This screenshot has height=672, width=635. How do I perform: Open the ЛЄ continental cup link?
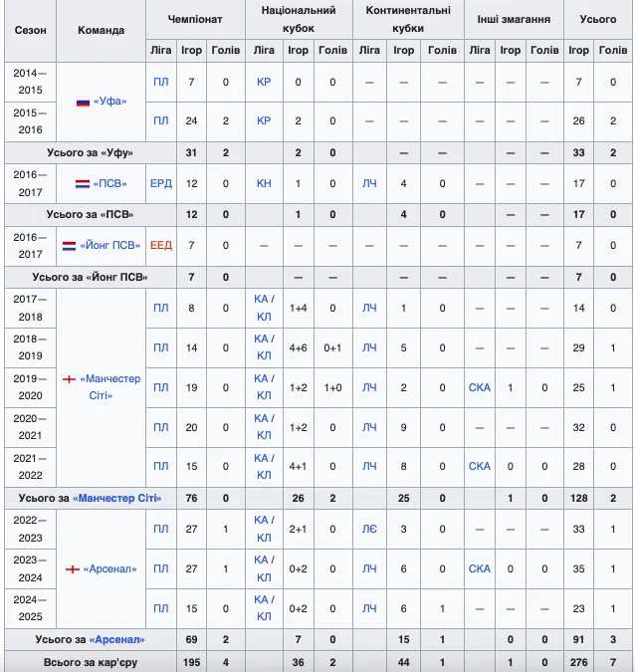point(368,529)
